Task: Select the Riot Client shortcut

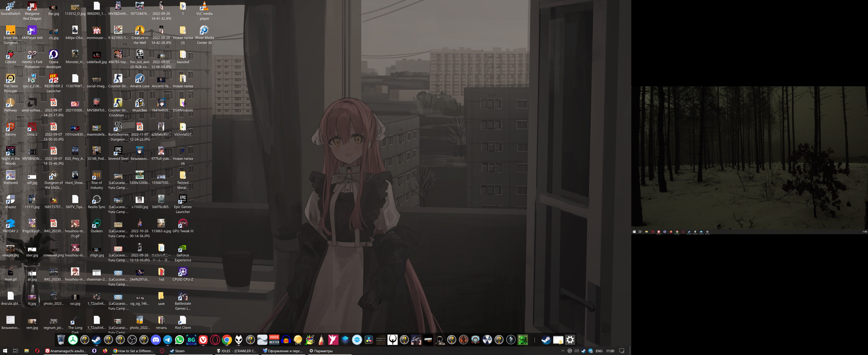Action: click(x=183, y=323)
